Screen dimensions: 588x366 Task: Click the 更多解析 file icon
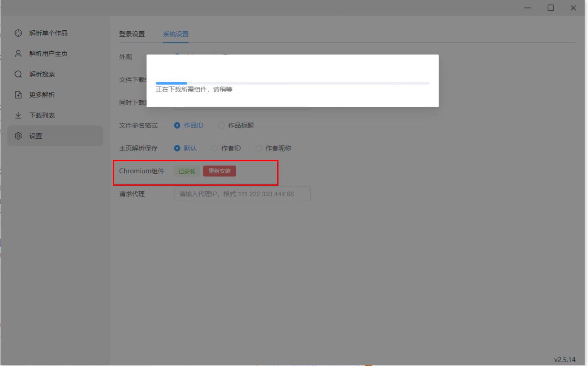[x=18, y=95]
